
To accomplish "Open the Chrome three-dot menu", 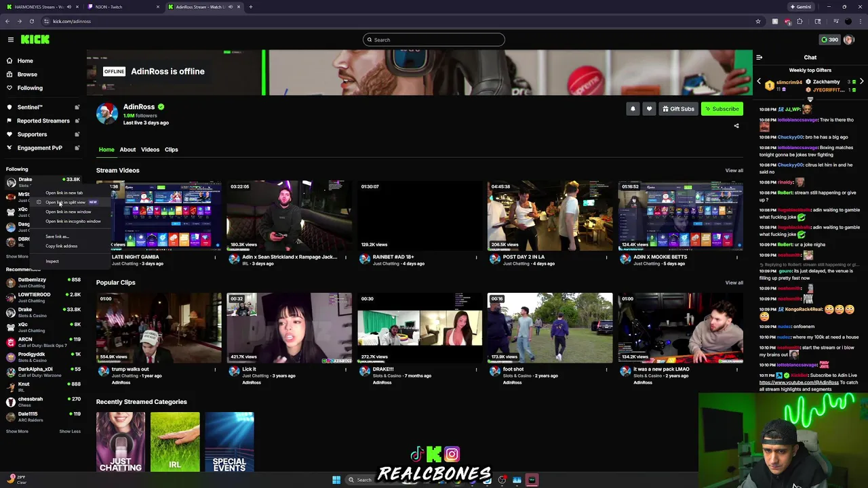I will (x=860, y=21).
